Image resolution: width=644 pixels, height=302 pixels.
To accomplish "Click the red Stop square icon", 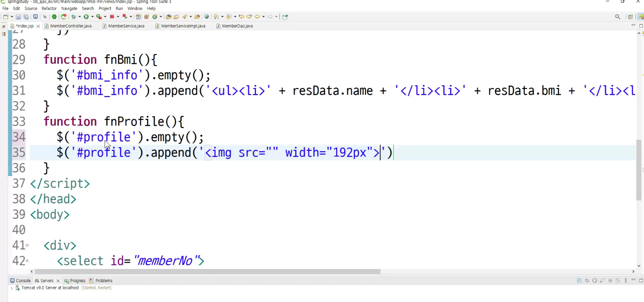I will pyautogui.click(x=112, y=17).
